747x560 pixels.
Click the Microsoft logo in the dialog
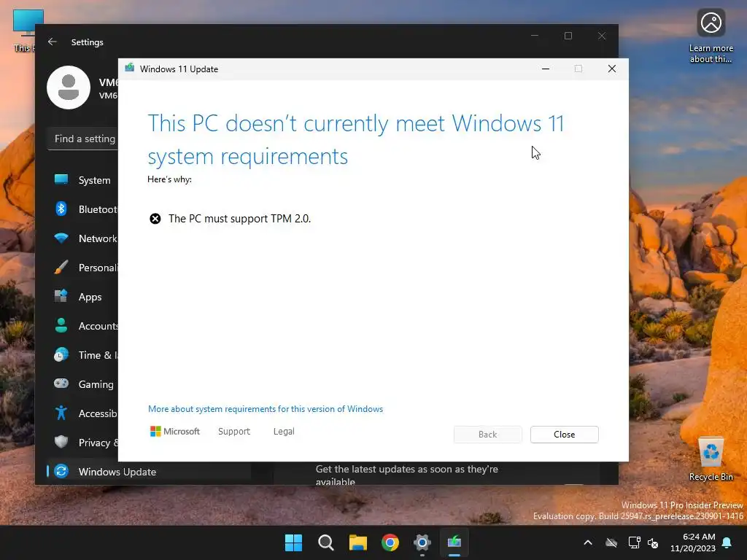175,432
